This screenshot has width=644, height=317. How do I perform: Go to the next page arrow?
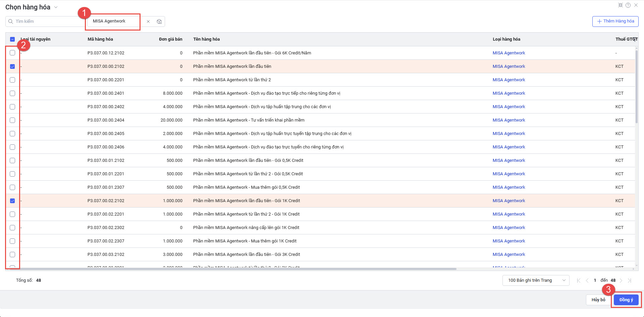click(x=621, y=280)
